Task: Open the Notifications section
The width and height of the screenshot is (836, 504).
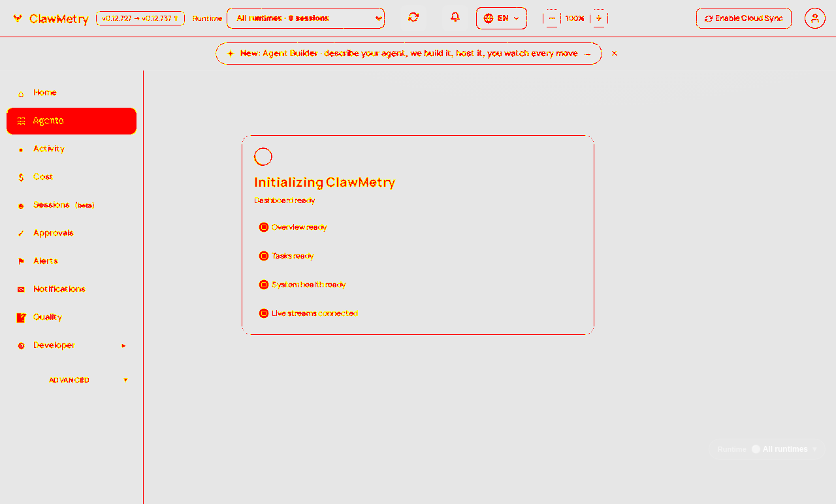Action: 71,289
